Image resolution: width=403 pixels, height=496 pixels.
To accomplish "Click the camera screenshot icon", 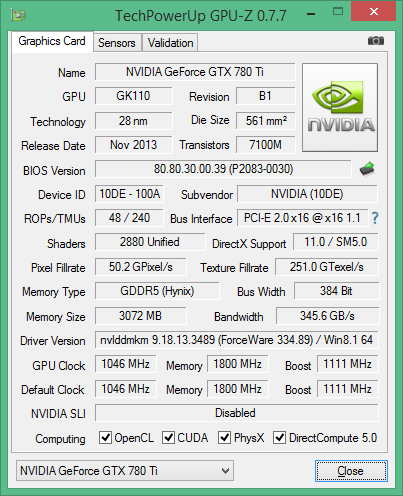I will [x=376, y=41].
